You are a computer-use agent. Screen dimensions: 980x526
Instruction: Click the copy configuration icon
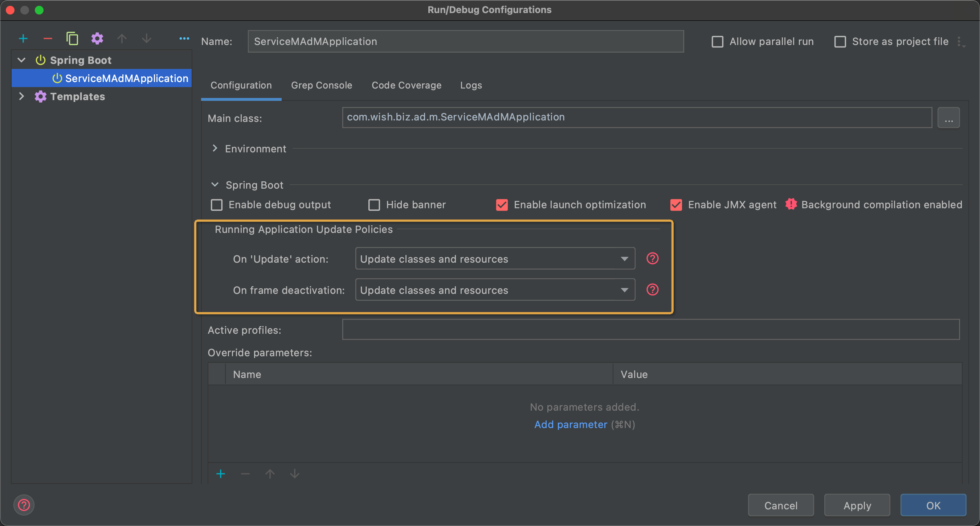[72, 38]
